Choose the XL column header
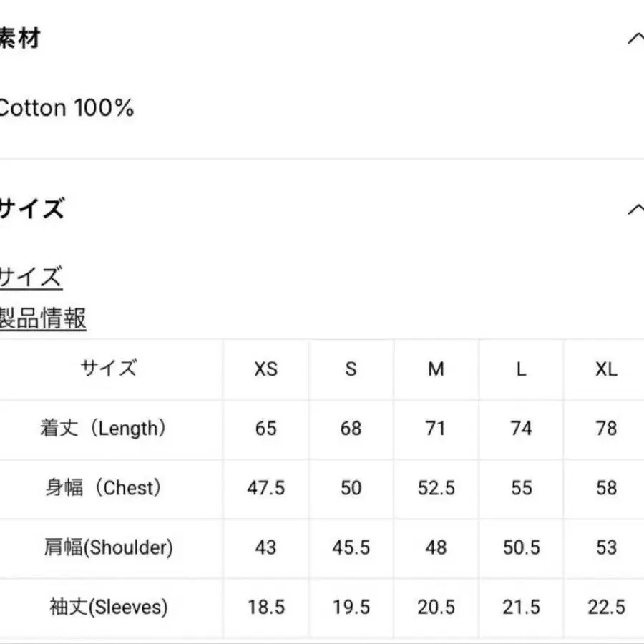 click(x=606, y=369)
